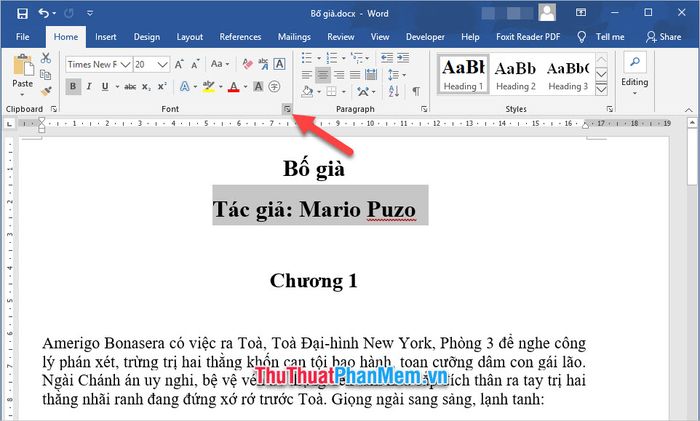Customize Quick Access Toolbar dropdown
Screen dimensions: 700x421
[x=90, y=13]
